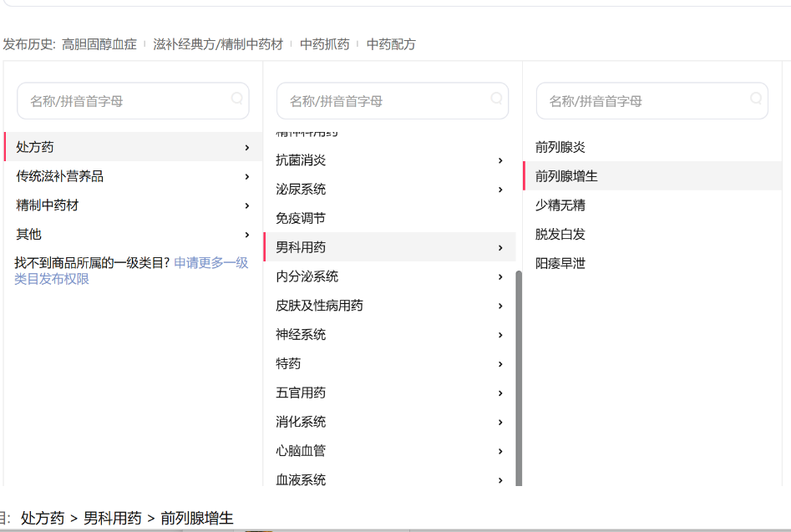Click 申请更多一级类目发布权限 link
Image resolution: width=791 pixels, height=532 pixels.
coord(210,263)
